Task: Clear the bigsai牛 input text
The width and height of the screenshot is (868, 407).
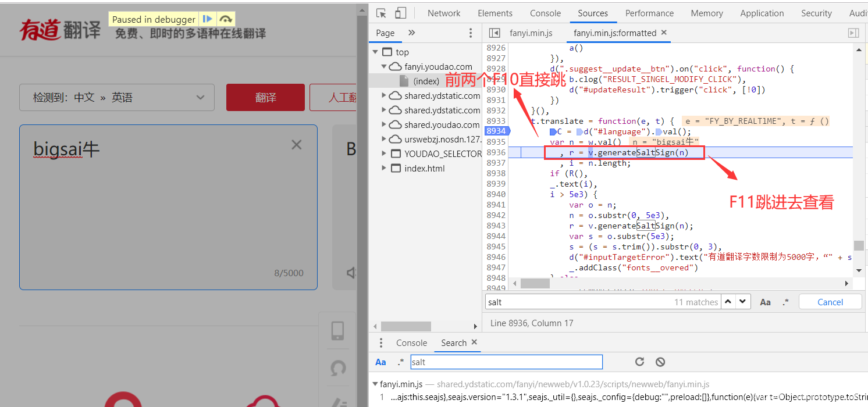Action: click(296, 145)
